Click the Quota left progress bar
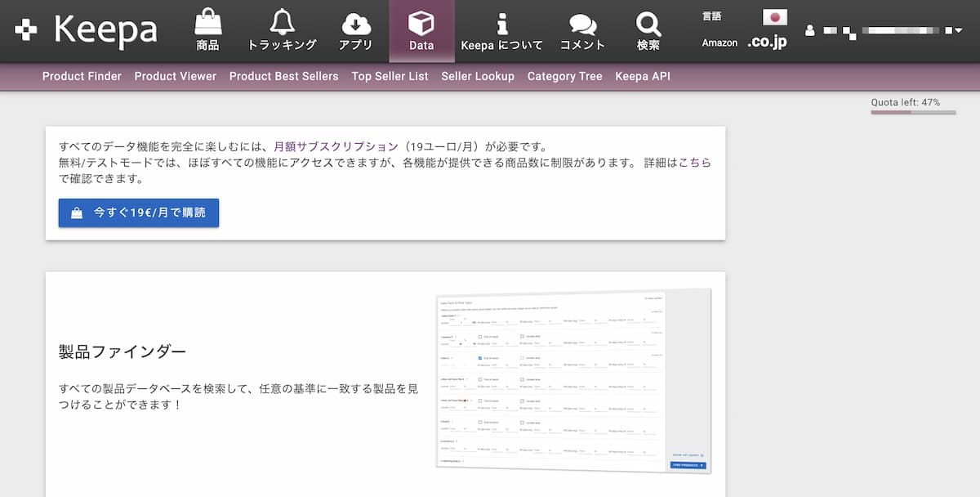 coord(912,112)
